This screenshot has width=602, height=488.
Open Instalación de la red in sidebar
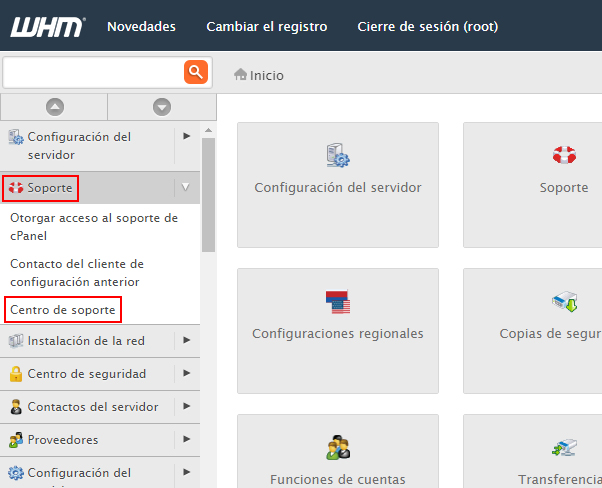click(86, 341)
